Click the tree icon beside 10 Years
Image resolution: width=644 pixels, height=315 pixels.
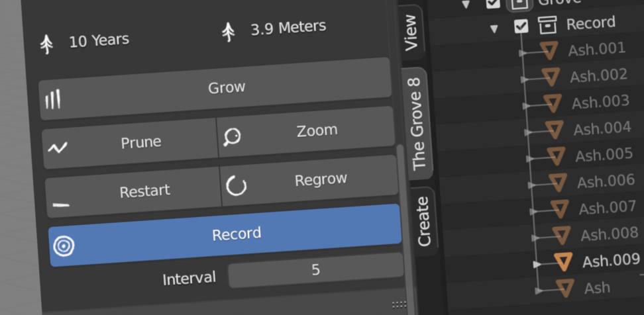point(47,44)
